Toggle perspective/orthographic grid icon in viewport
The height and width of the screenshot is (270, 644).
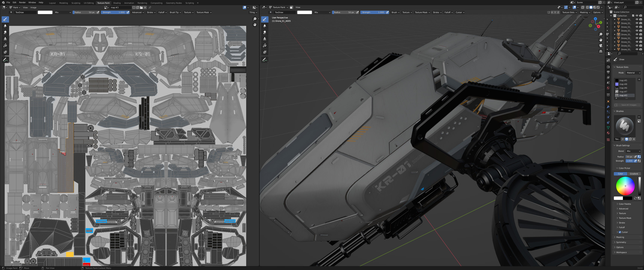pyautogui.click(x=601, y=51)
